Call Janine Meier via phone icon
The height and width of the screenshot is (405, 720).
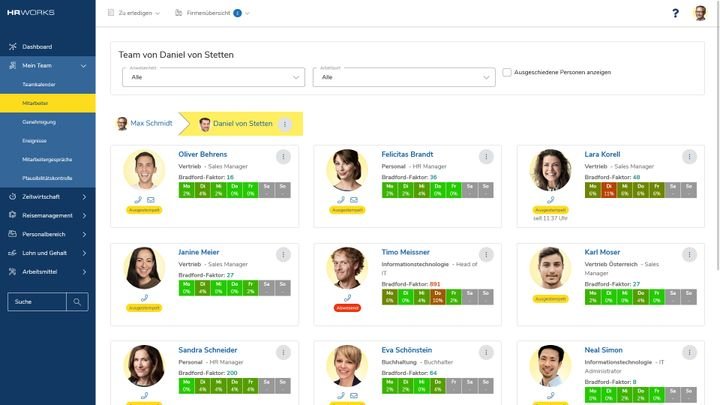point(144,298)
